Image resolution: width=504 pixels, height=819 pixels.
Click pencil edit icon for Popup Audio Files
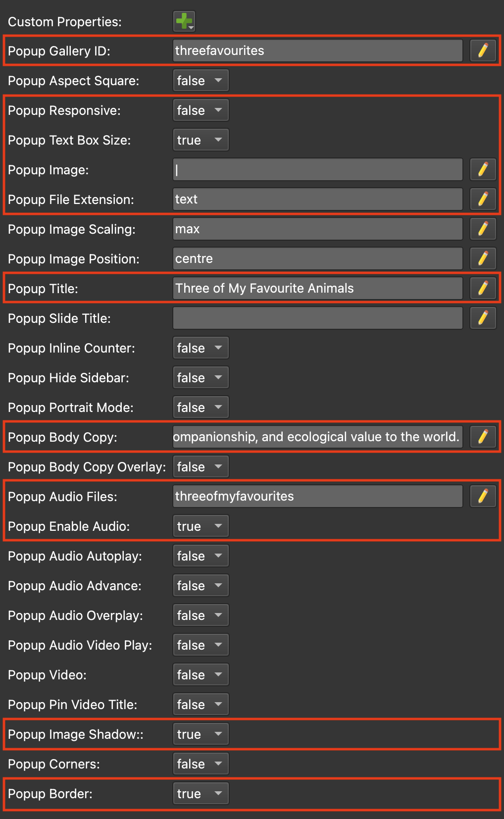pos(483,496)
